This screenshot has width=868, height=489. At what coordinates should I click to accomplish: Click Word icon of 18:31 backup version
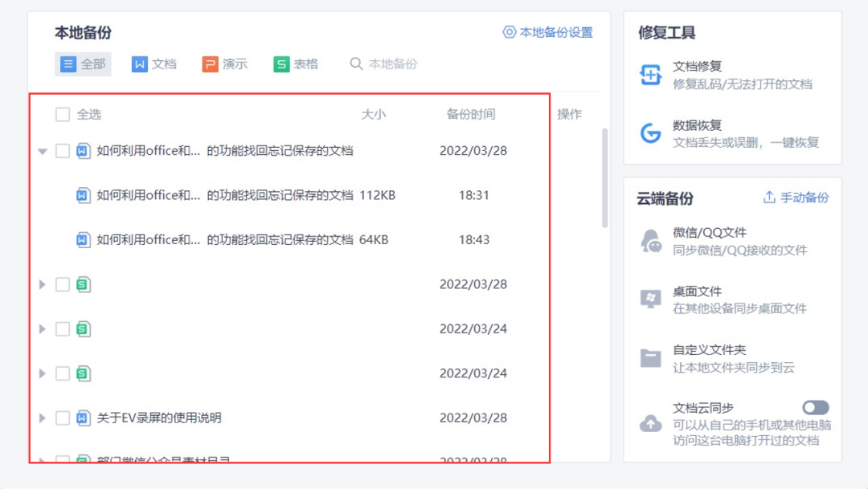coord(83,195)
